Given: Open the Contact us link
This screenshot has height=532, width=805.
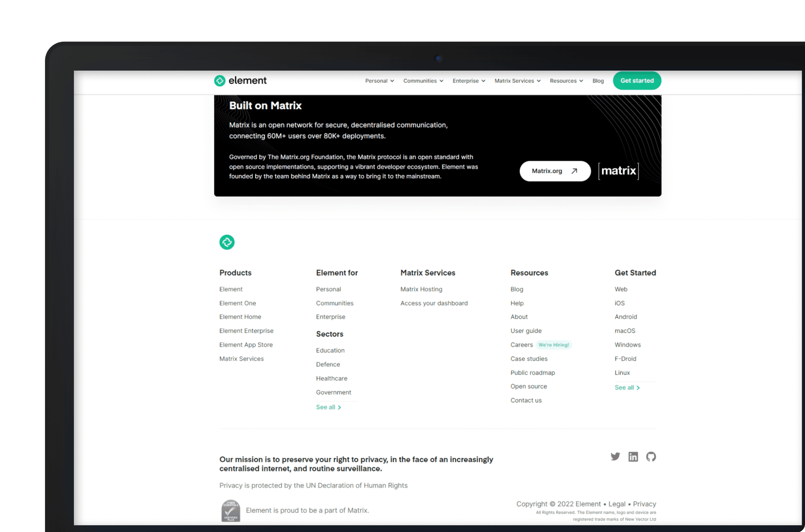Looking at the screenshot, I should (526, 400).
